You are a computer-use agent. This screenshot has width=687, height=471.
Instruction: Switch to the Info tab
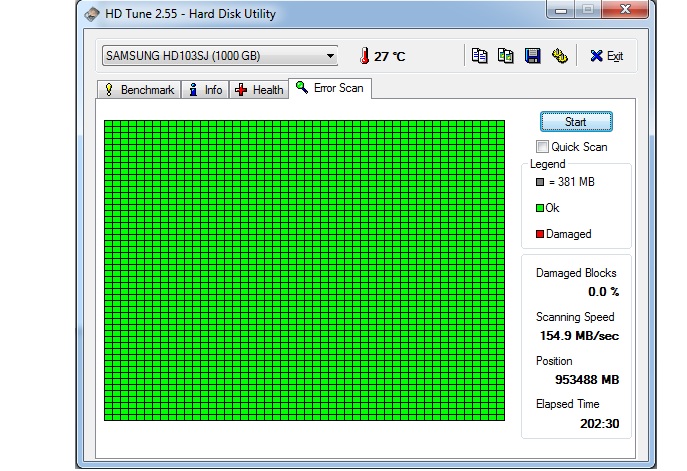(205, 90)
